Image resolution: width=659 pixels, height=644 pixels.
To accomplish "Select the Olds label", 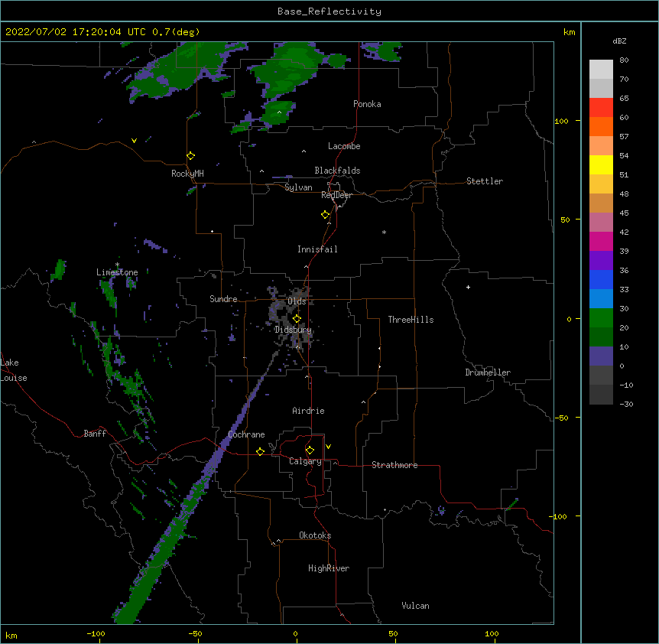I will coord(297,301).
